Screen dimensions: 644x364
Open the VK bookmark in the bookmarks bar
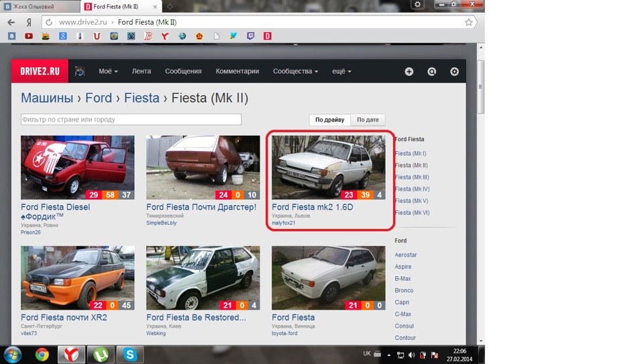[12, 36]
